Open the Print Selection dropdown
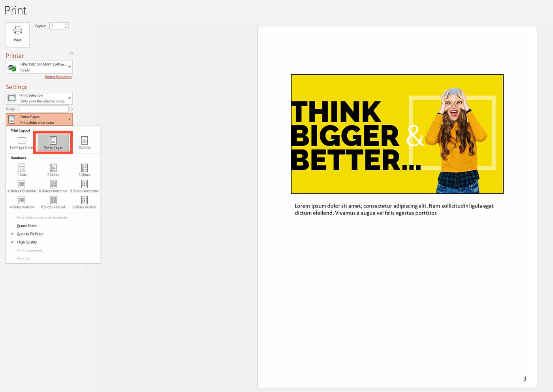The width and height of the screenshot is (553, 392). point(69,98)
